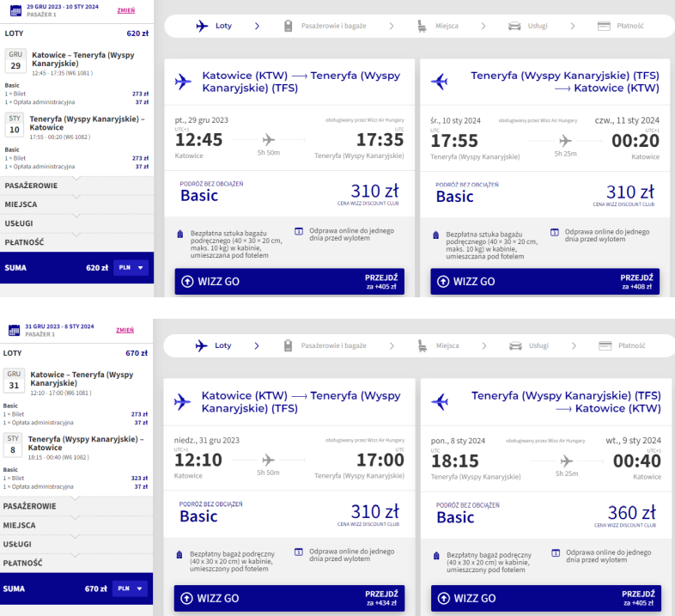
Task: Click departure time 12:45
Action: (x=199, y=140)
